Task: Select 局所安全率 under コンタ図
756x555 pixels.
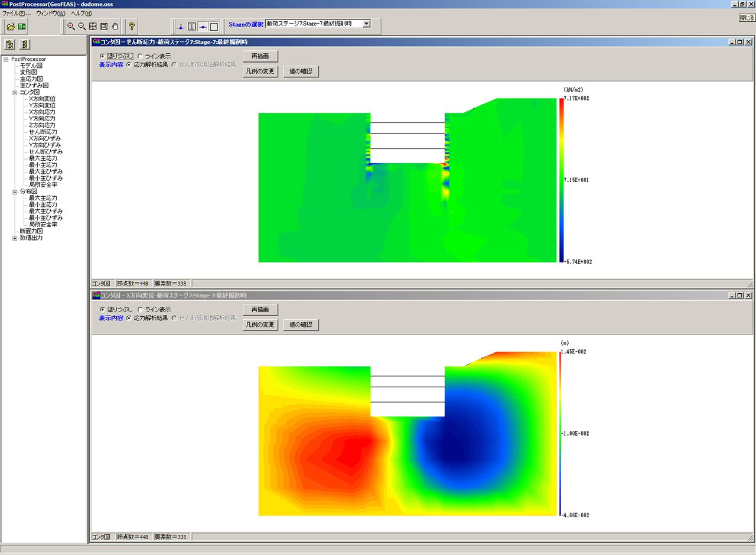Action: (x=43, y=185)
